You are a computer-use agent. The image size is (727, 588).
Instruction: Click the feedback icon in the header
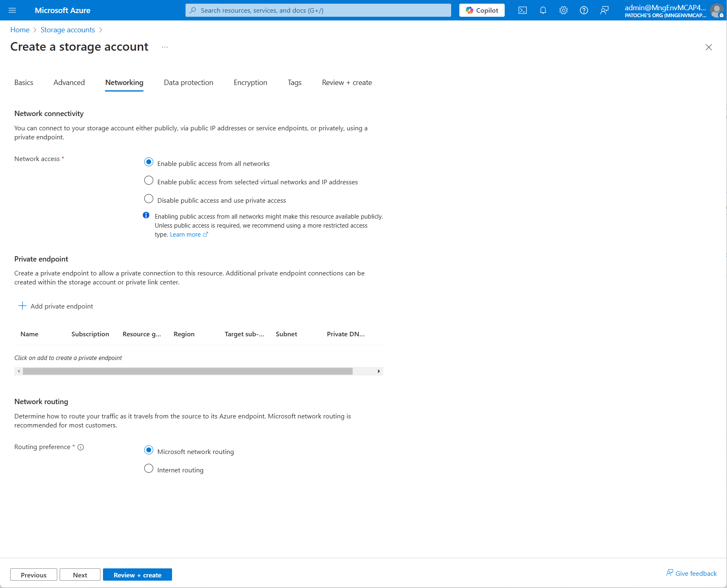point(604,10)
